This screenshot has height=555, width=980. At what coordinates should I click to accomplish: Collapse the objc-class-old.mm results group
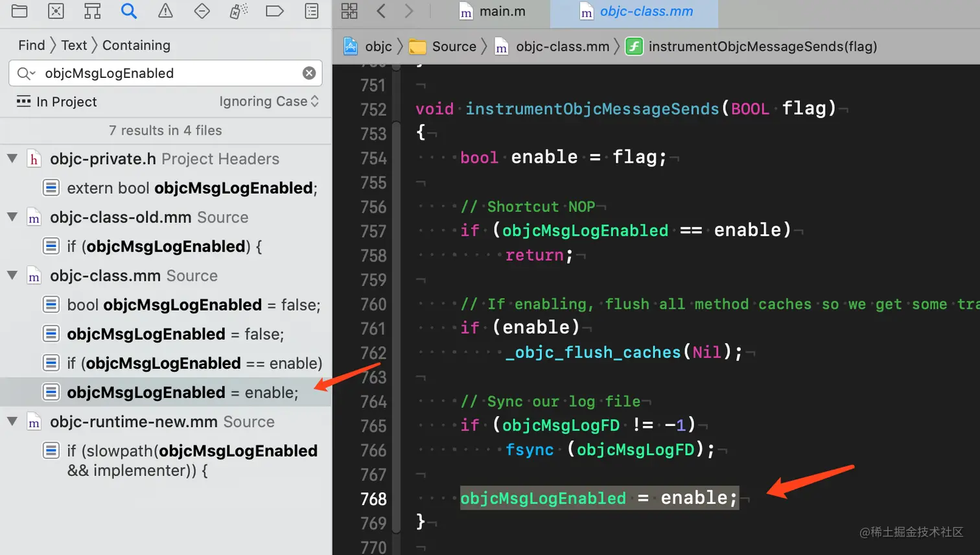12,217
